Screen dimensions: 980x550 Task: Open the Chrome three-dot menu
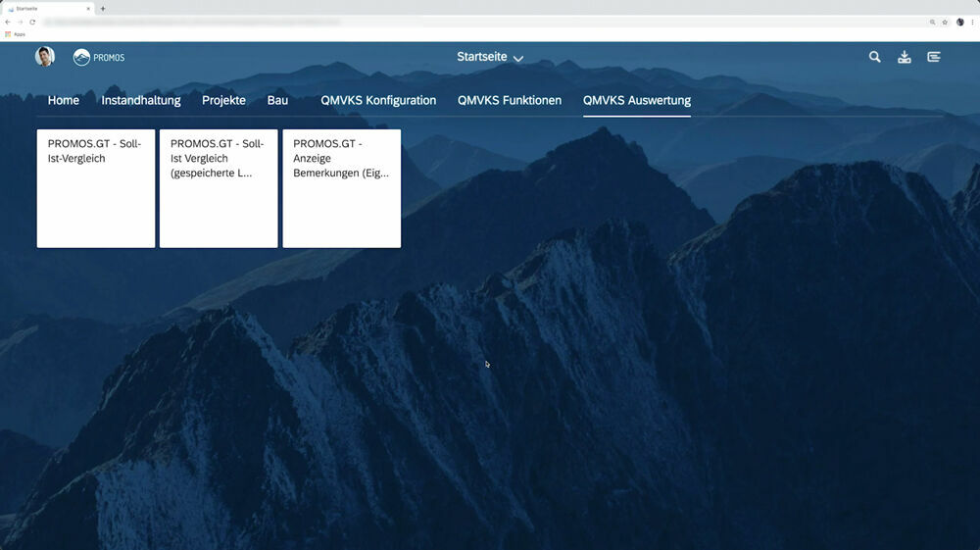click(x=972, y=22)
